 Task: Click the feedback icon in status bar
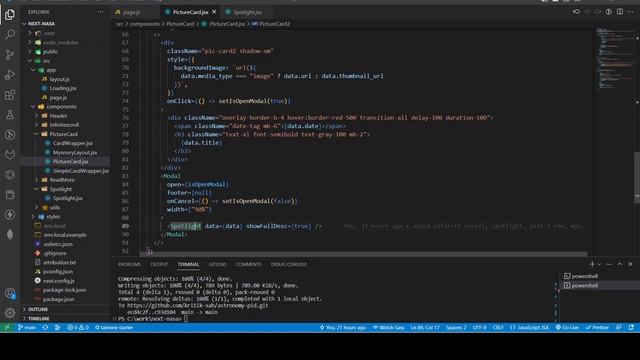coord(619,327)
